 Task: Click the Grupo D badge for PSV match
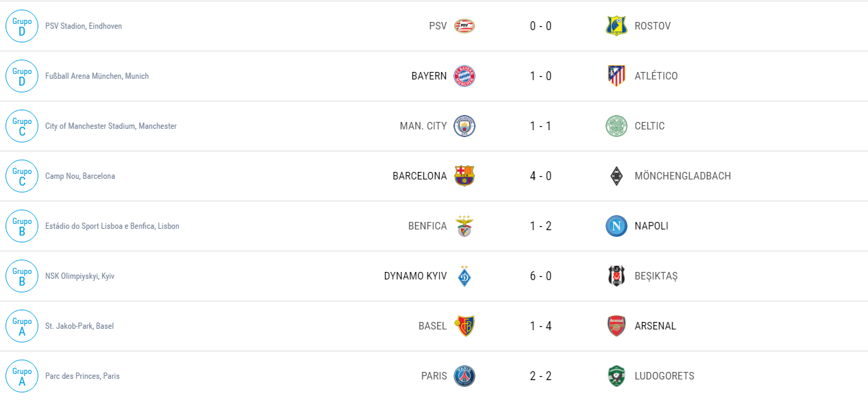pos(22,26)
